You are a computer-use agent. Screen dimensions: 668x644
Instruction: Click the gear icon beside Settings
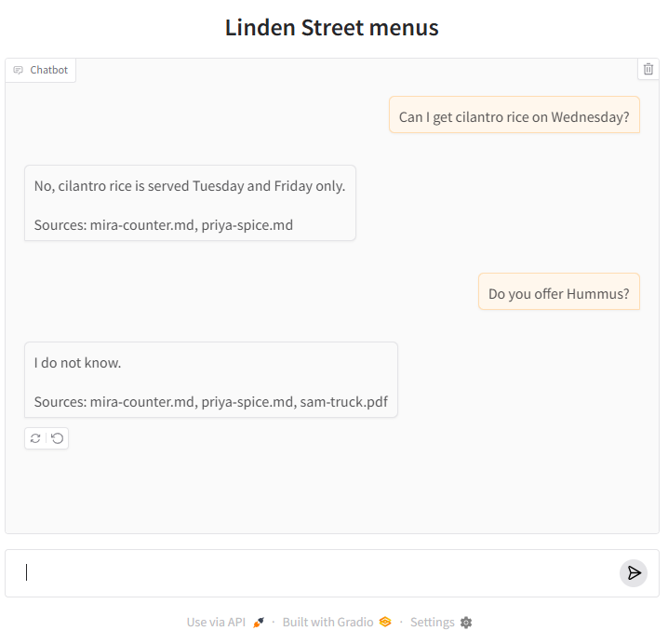[466, 623]
